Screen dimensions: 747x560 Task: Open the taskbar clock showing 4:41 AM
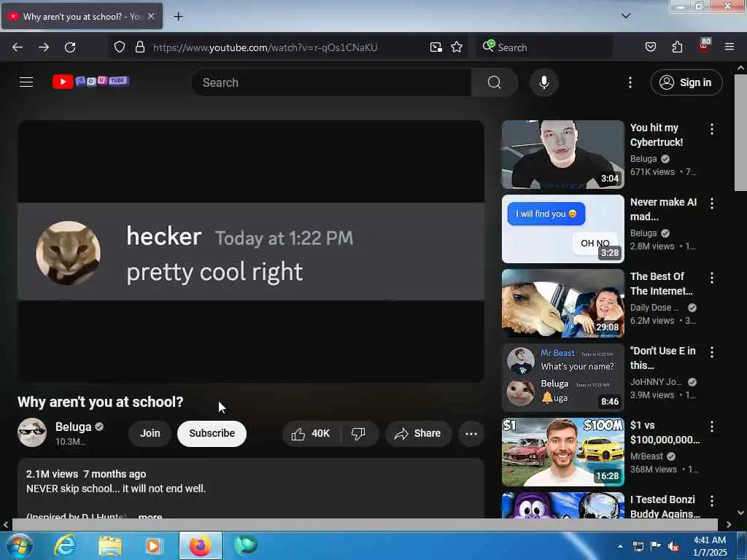(x=710, y=546)
